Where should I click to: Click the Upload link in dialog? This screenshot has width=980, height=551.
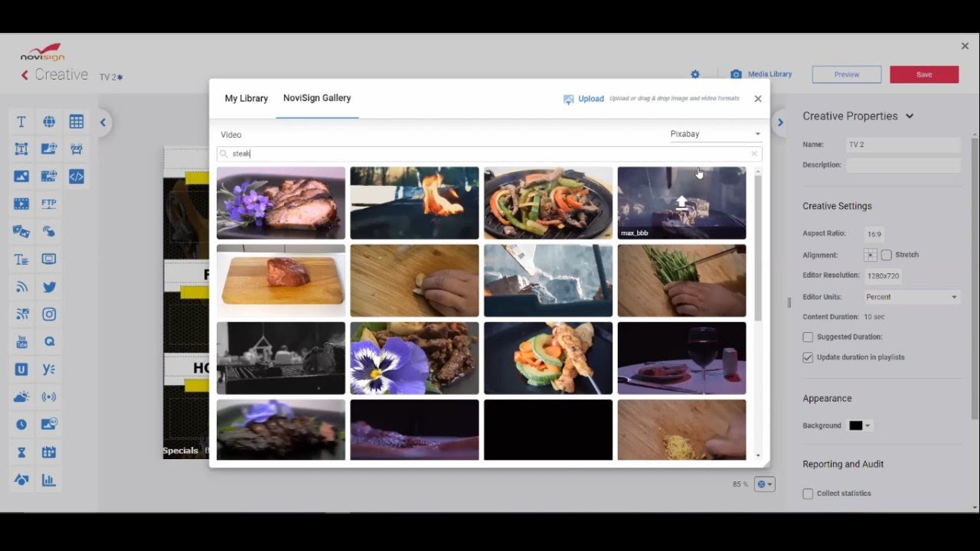[591, 99]
